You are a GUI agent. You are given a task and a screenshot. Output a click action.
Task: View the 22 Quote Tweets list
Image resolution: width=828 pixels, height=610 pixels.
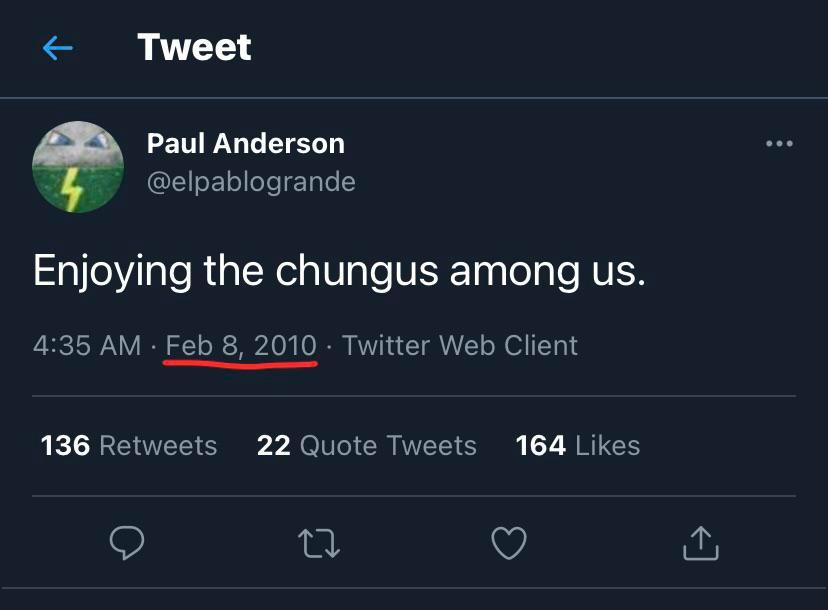[x=366, y=445]
